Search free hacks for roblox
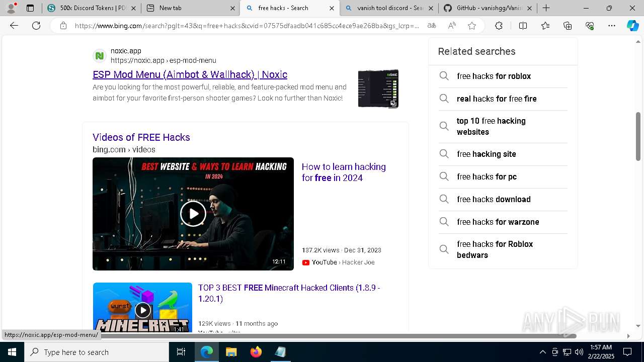This screenshot has width=644, height=362. pyautogui.click(x=503, y=76)
